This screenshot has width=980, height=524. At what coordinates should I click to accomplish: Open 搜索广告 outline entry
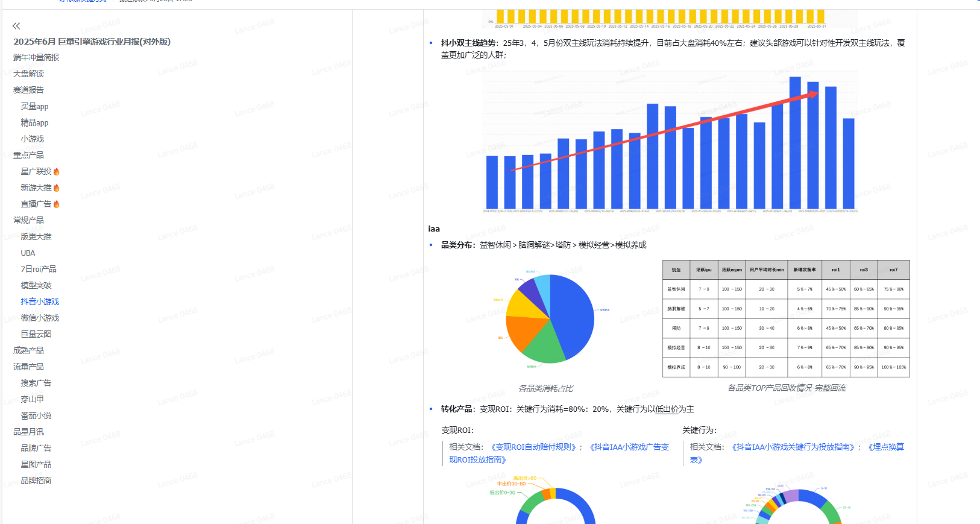(36, 383)
